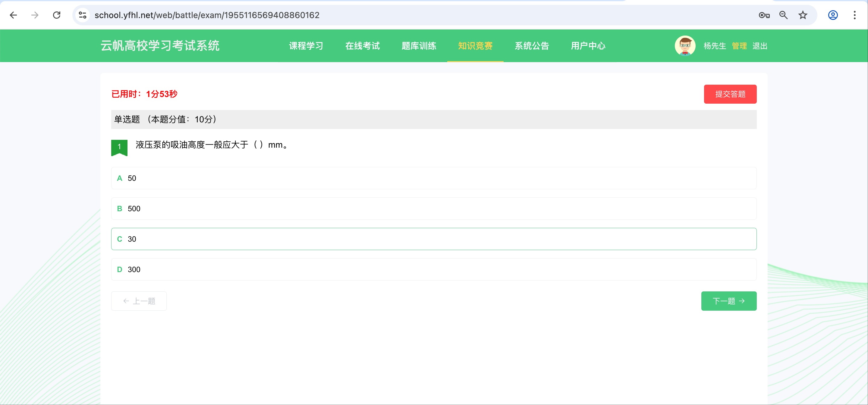Click the user avatar picture
Image resolution: width=868 pixels, height=405 pixels.
point(685,46)
